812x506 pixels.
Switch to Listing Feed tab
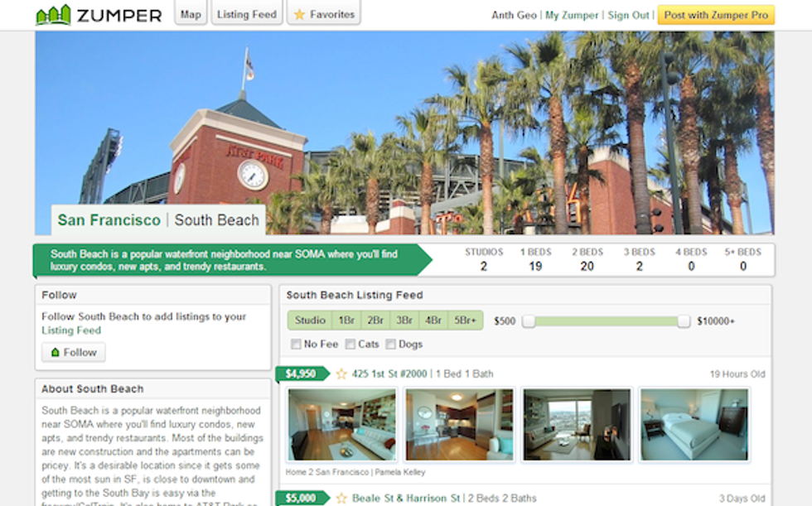pos(246,14)
